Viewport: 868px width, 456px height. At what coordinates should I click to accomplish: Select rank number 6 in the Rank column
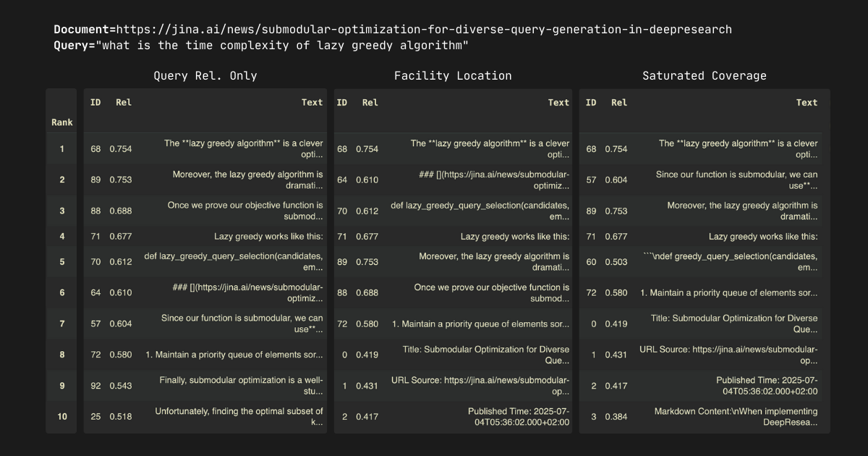tap(62, 292)
